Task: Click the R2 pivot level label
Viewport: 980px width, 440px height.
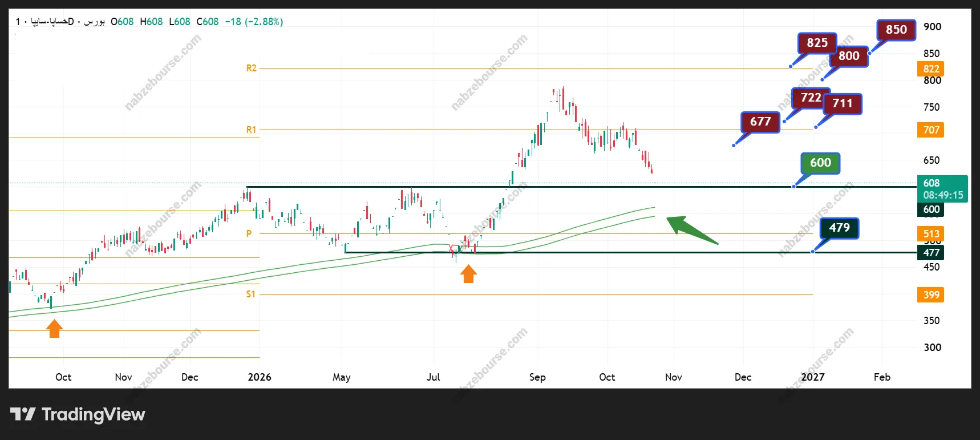Action: (252, 68)
